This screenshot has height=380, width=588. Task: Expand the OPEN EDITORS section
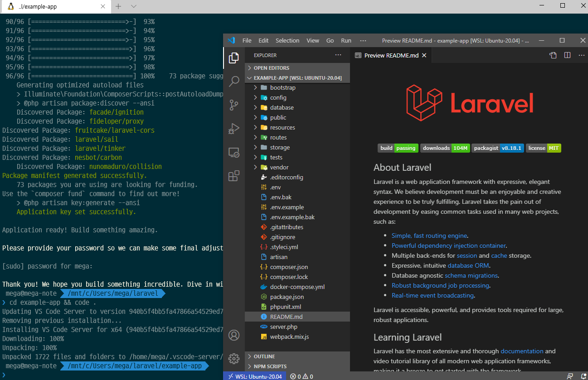297,68
